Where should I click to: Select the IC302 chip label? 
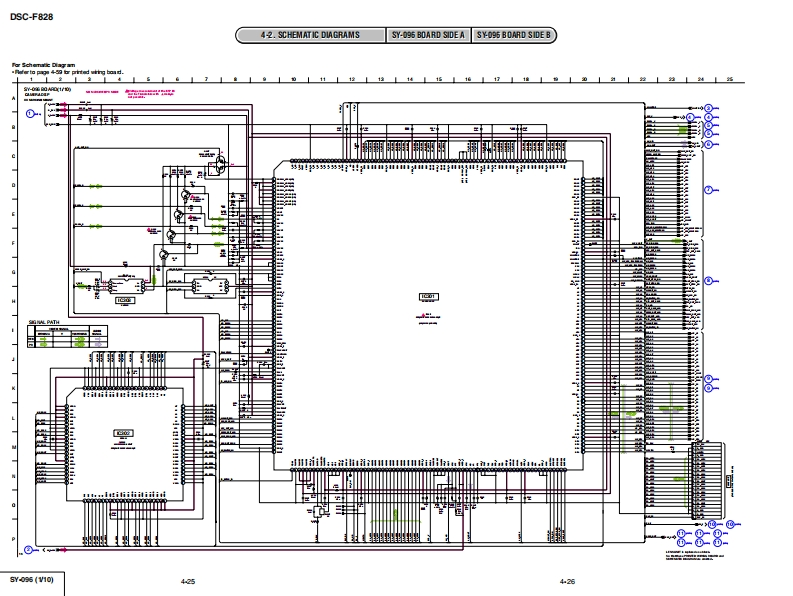(x=124, y=433)
